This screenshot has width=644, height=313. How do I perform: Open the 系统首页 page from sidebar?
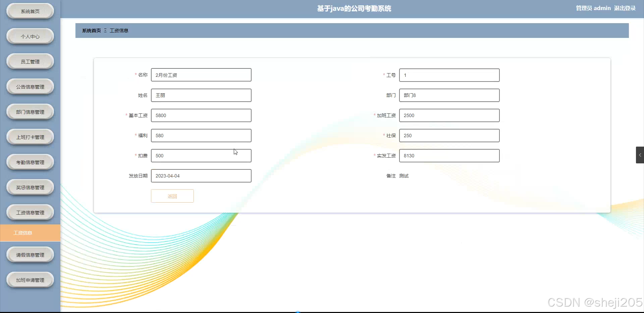click(x=30, y=11)
